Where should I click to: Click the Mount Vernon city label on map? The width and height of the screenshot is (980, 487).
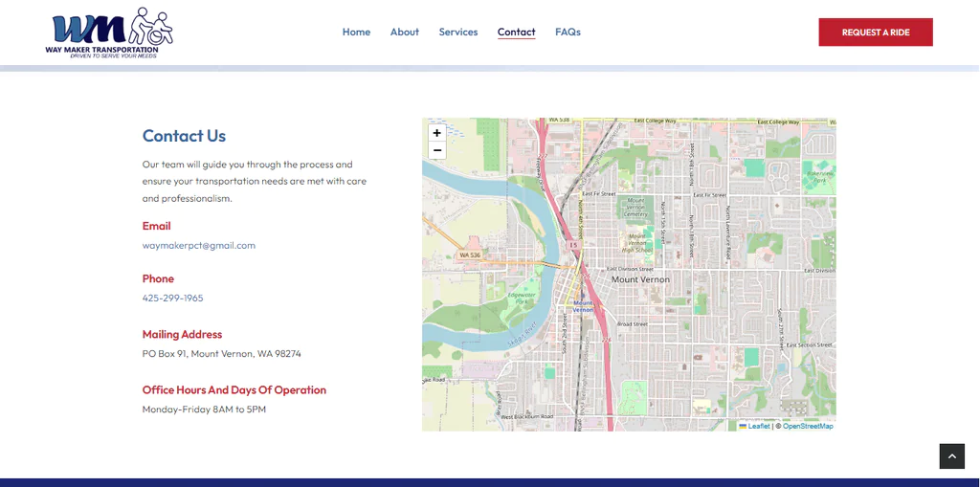tap(640, 279)
